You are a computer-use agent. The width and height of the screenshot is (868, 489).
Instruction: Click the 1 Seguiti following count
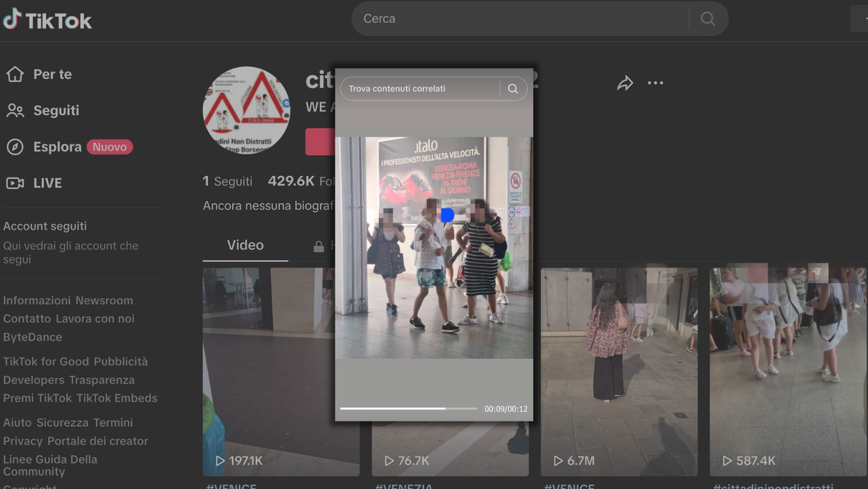[227, 181]
